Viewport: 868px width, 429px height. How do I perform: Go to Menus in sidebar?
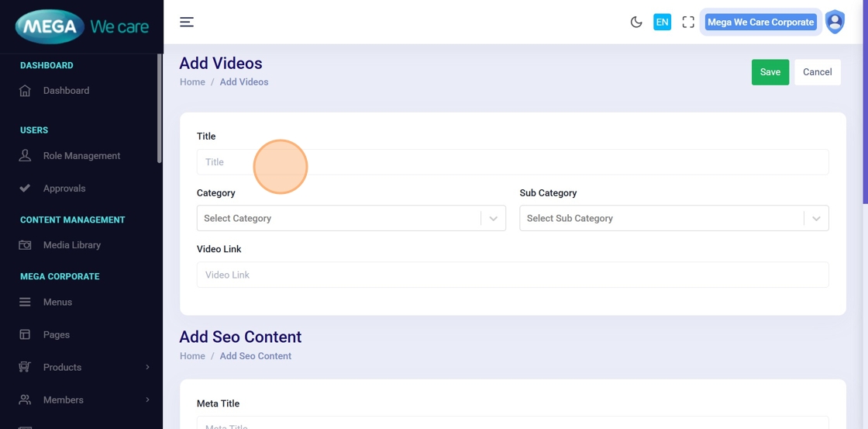click(x=57, y=303)
